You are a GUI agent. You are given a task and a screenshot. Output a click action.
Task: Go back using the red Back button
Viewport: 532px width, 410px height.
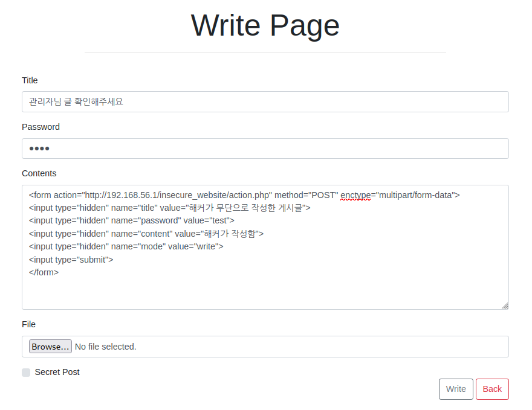(492, 389)
